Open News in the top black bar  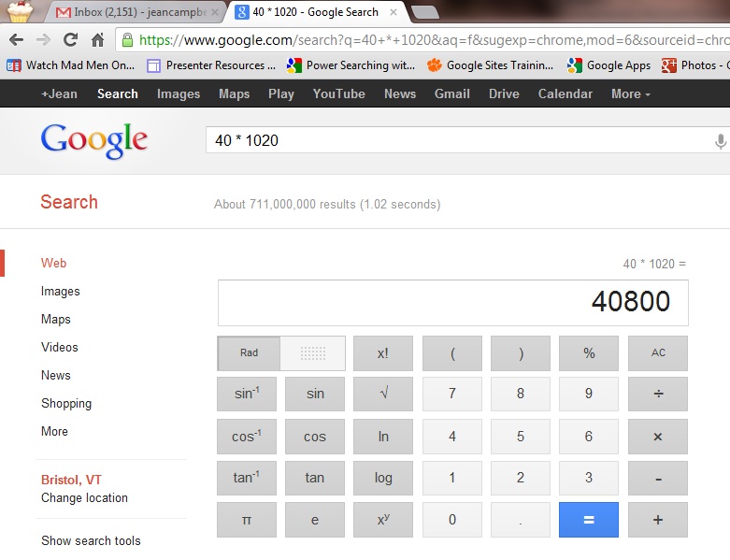coord(400,93)
